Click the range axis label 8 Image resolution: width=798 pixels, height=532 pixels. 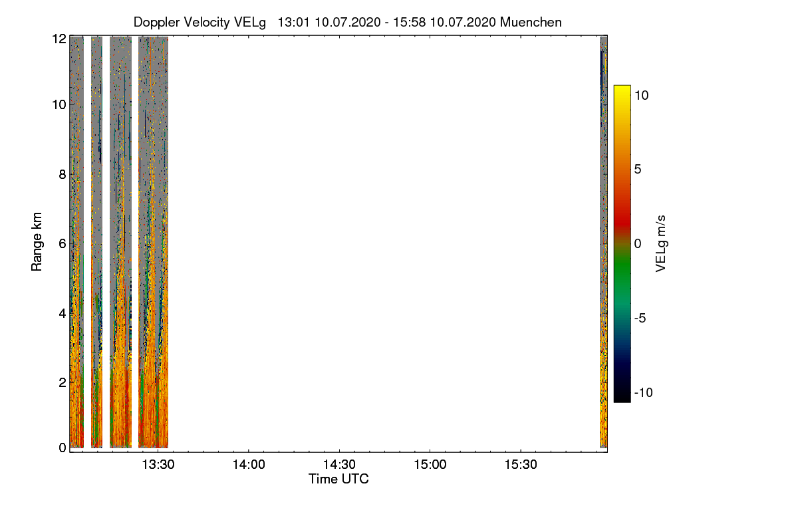pyautogui.click(x=63, y=175)
